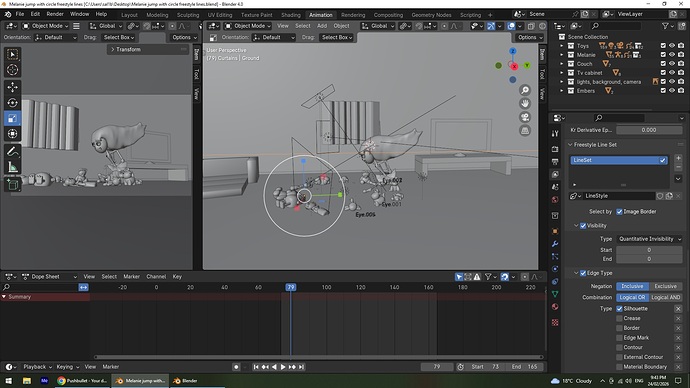Set Combination to Logical AND
This screenshot has width=690, height=388.
coord(665,297)
